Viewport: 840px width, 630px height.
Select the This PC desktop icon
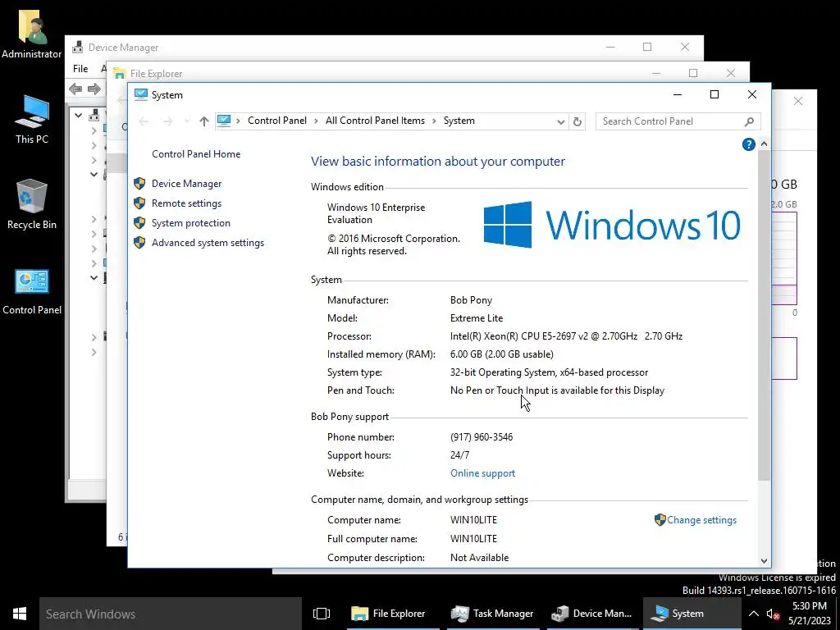(x=32, y=120)
